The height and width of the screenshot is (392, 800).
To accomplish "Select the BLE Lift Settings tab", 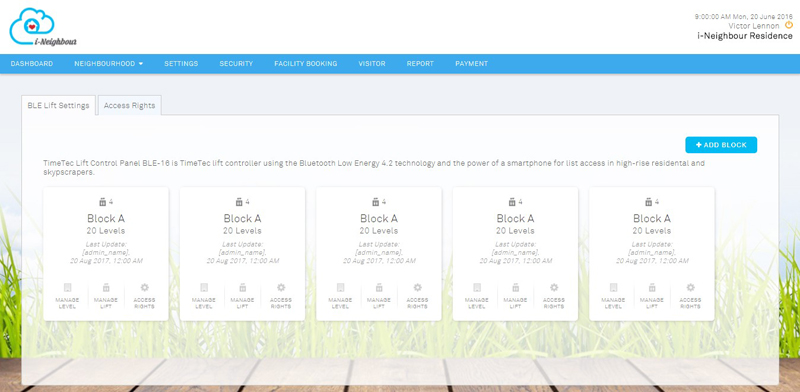I will [x=59, y=105].
